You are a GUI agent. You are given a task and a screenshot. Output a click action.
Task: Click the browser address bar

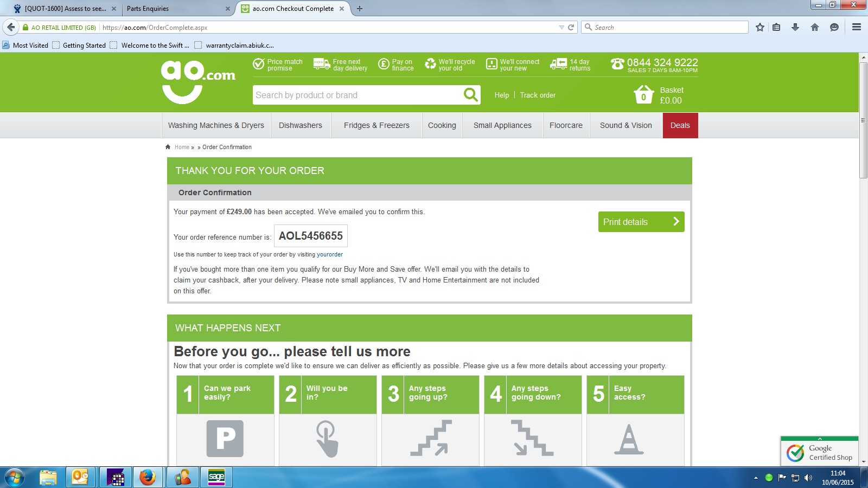pyautogui.click(x=328, y=27)
